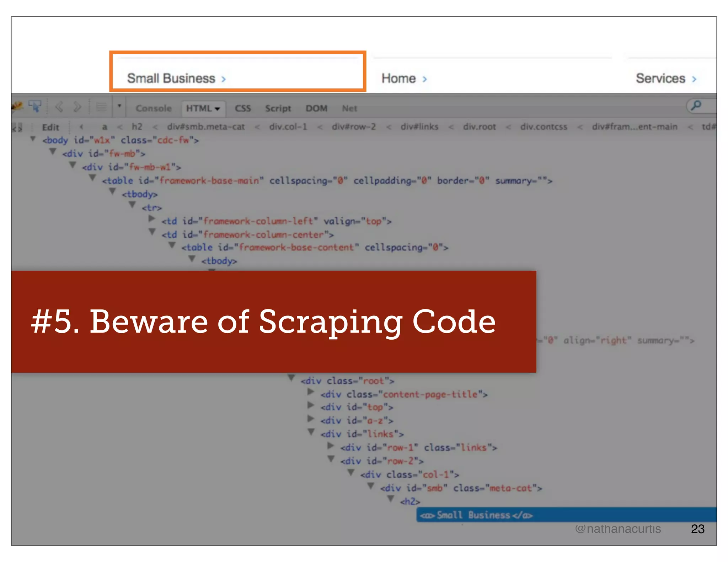Click the Firebug bug icon
Screen dimensions: 728x562
(17, 106)
